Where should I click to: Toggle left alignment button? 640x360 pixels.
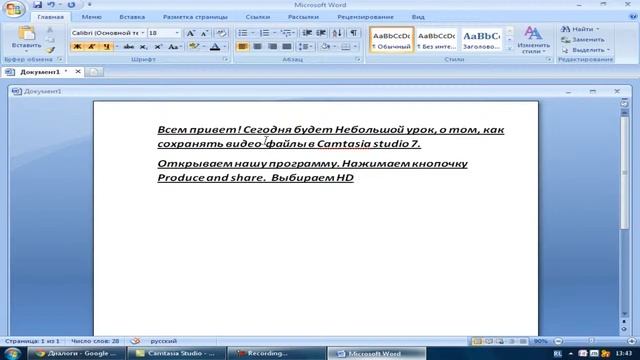click(242, 47)
